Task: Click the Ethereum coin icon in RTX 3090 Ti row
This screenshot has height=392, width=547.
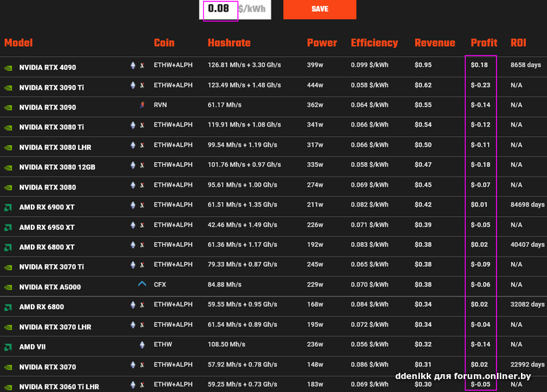Action: [133, 85]
